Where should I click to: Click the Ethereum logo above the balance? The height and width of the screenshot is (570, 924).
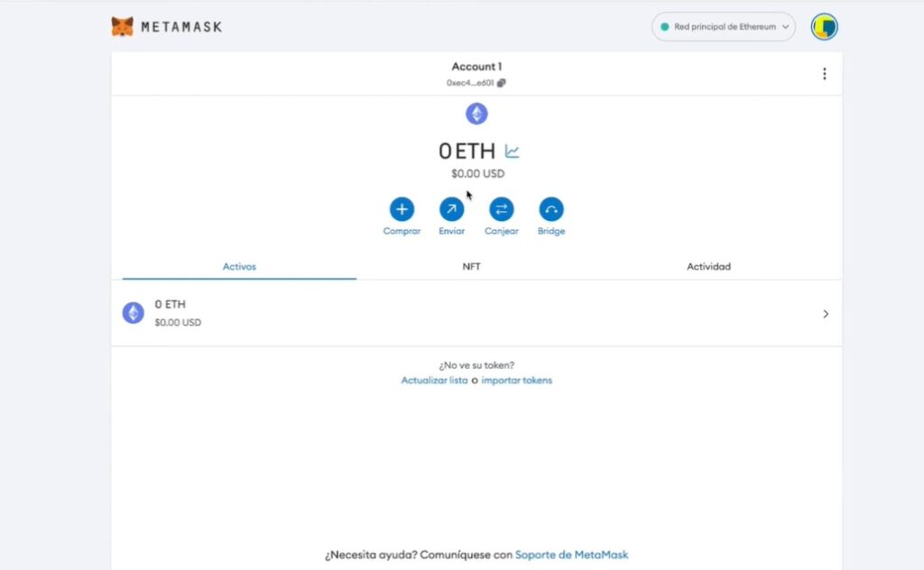(x=476, y=114)
